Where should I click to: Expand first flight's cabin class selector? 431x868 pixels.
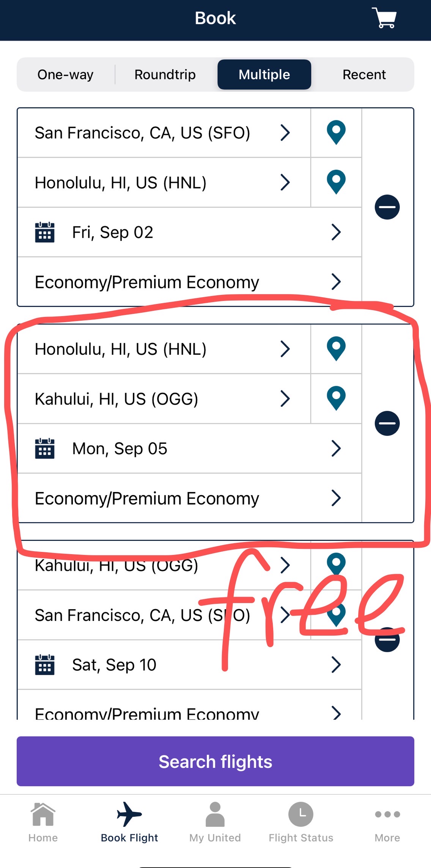click(189, 282)
